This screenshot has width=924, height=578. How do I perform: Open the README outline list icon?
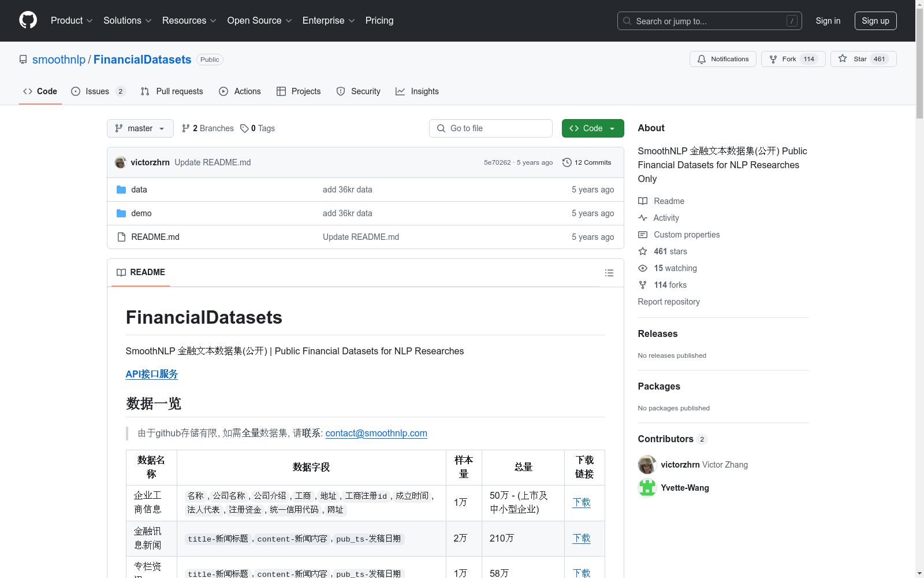pyautogui.click(x=609, y=273)
